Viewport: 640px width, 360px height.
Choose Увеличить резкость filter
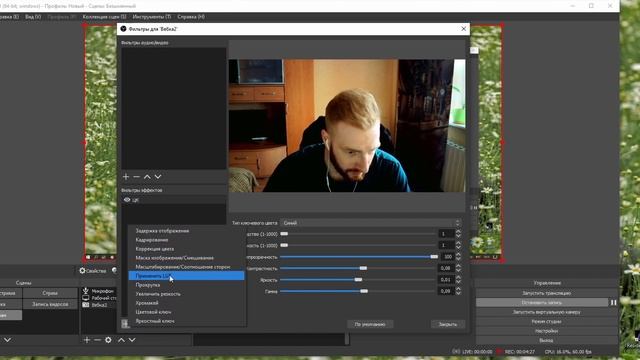click(187, 294)
